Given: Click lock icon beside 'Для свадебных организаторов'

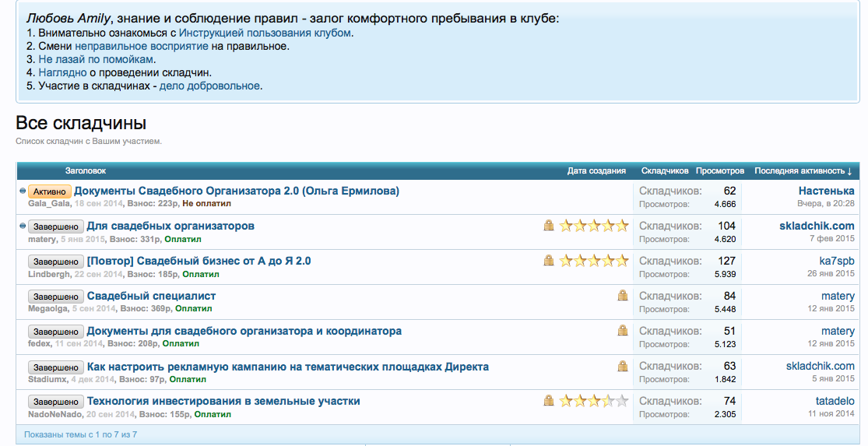Looking at the screenshot, I should tap(549, 226).
